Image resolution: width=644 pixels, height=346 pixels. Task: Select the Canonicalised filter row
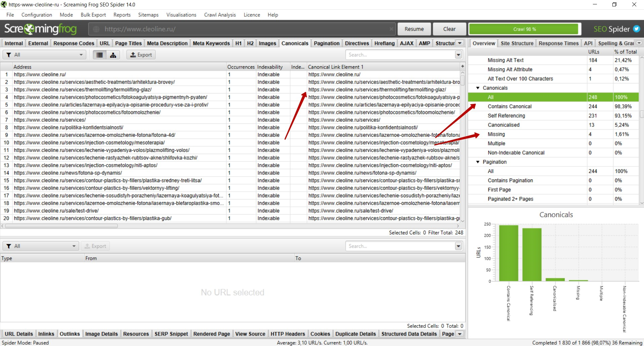tap(553, 125)
